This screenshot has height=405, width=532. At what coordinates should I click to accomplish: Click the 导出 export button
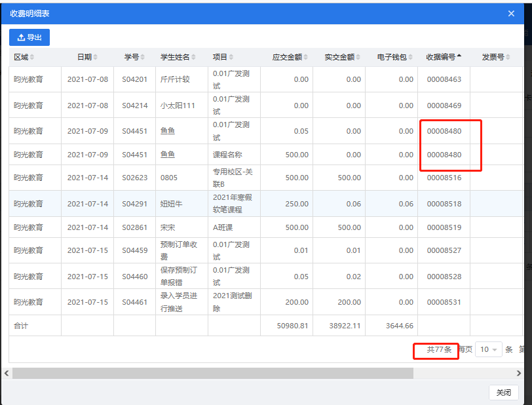tap(29, 37)
